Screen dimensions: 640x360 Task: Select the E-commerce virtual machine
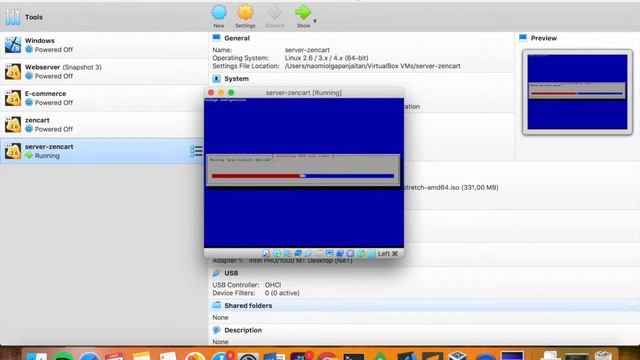point(104,98)
